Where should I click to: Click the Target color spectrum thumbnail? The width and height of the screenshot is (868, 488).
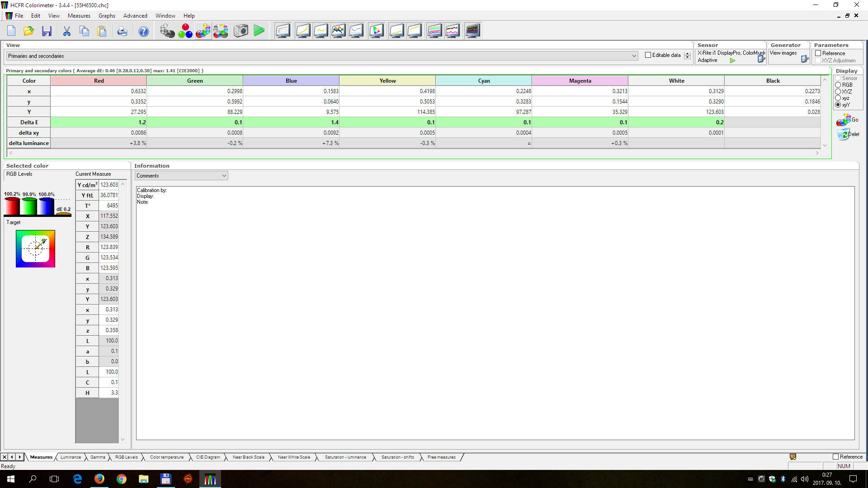tap(35, 249)
